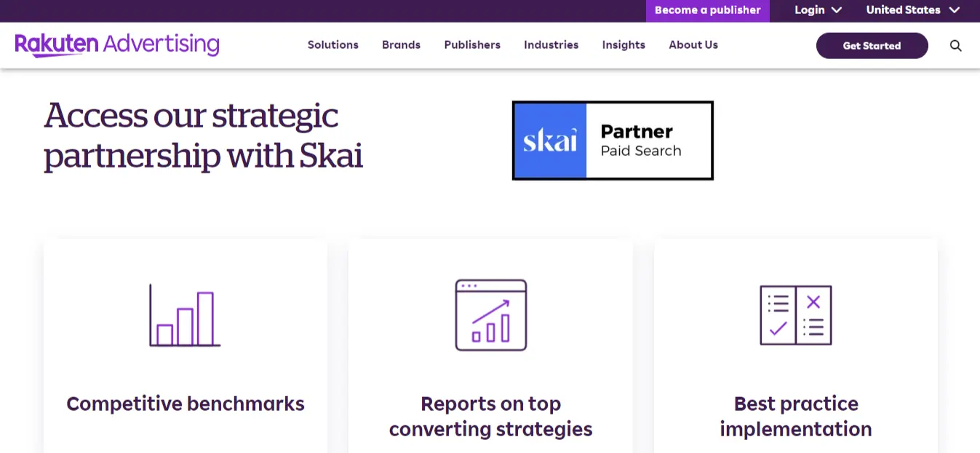Click the Rakuten Advertising logo
Screen dimensions: 980x453
tap(117, 44)
